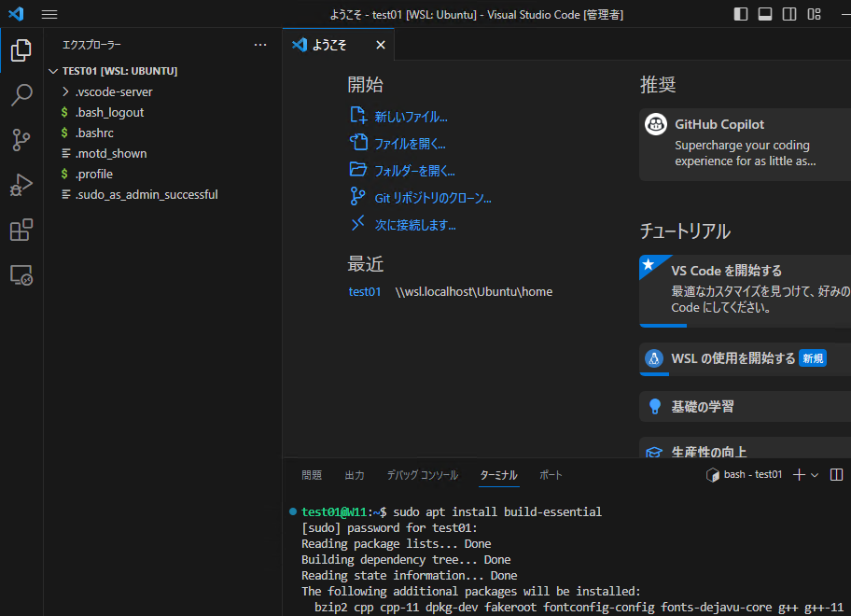Open the 基礎の学習 walkthrough
The width and height of the screenshot is (851, 616).
[x=746, y=407]
